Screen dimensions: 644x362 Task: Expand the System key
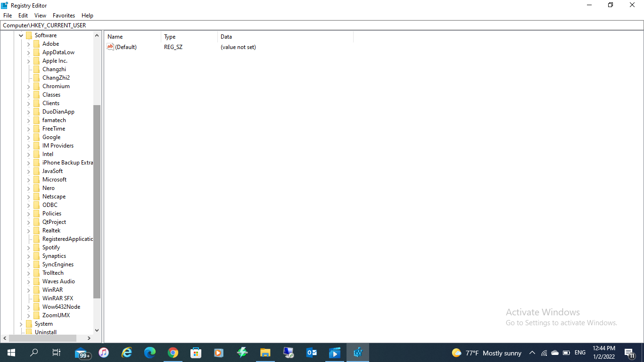coord(21,324)
